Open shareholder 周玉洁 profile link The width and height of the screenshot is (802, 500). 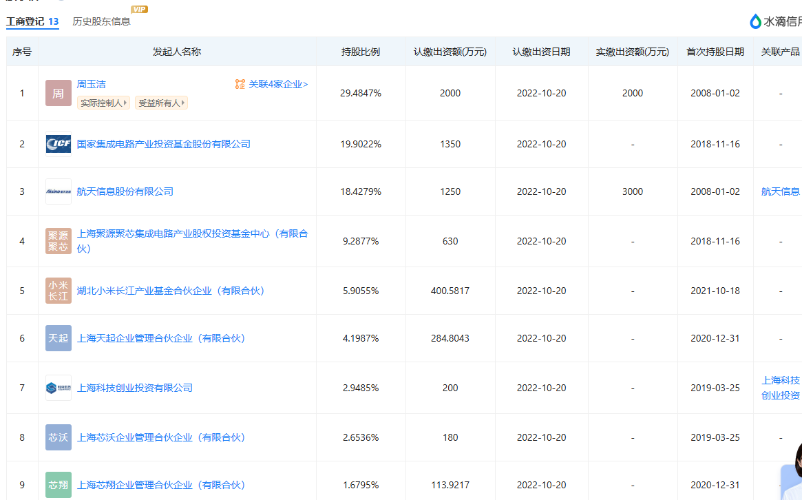tap(91, 84)
